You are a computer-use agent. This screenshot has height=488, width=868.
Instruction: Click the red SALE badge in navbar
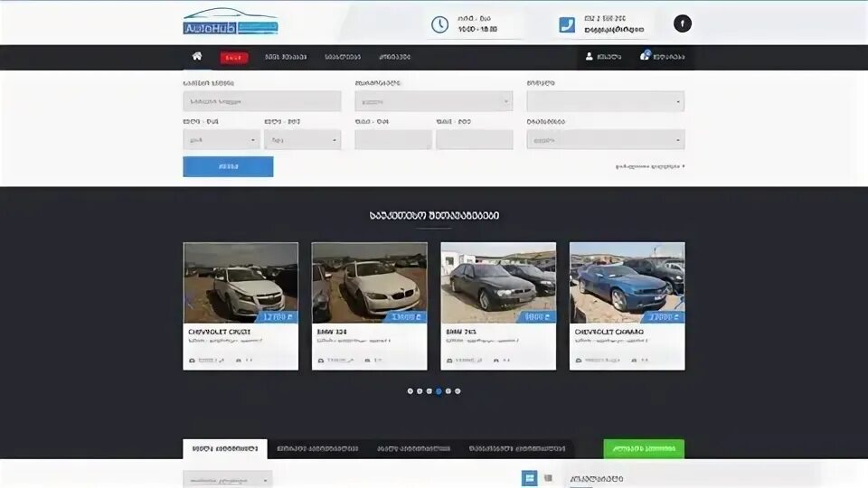tap(234, 58)
